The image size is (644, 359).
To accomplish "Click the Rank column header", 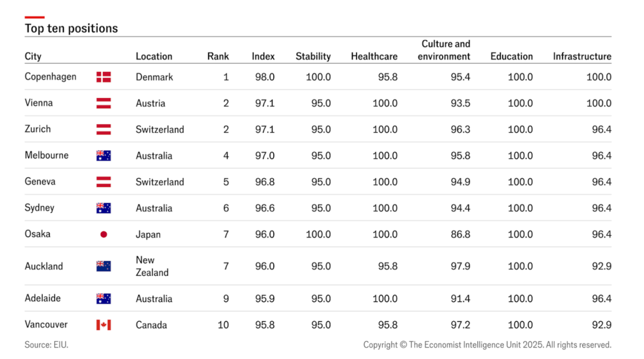I will click(218, 56).
